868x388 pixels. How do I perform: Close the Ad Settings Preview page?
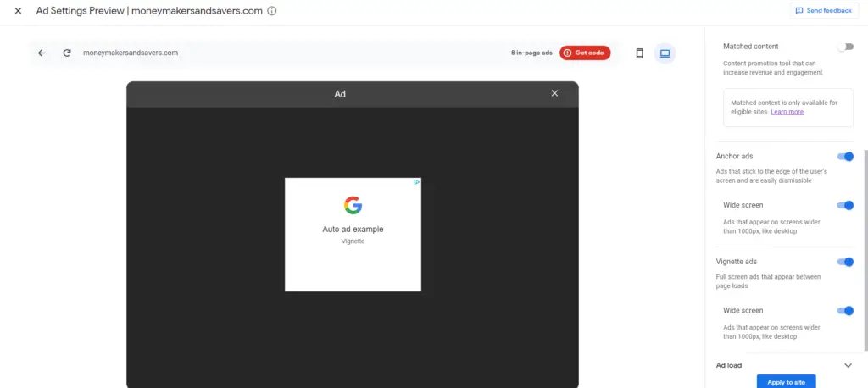pyautogui.click(x=18, y=10)
